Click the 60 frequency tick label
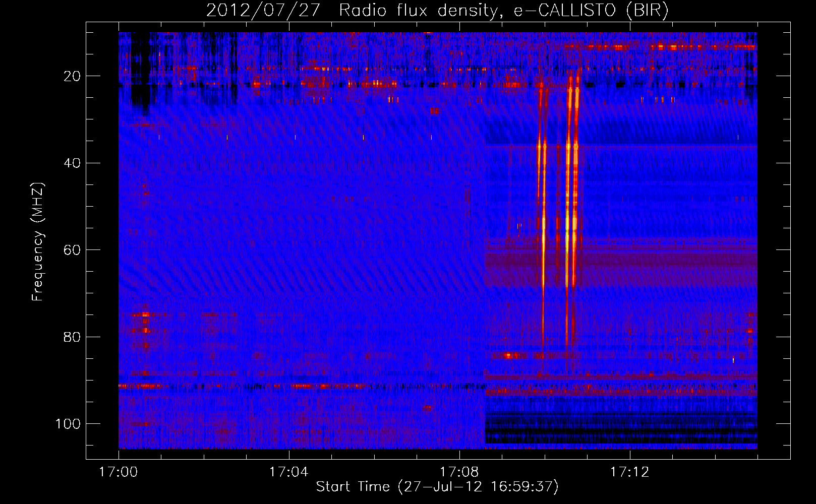The image size is (816, 504). 73,250
